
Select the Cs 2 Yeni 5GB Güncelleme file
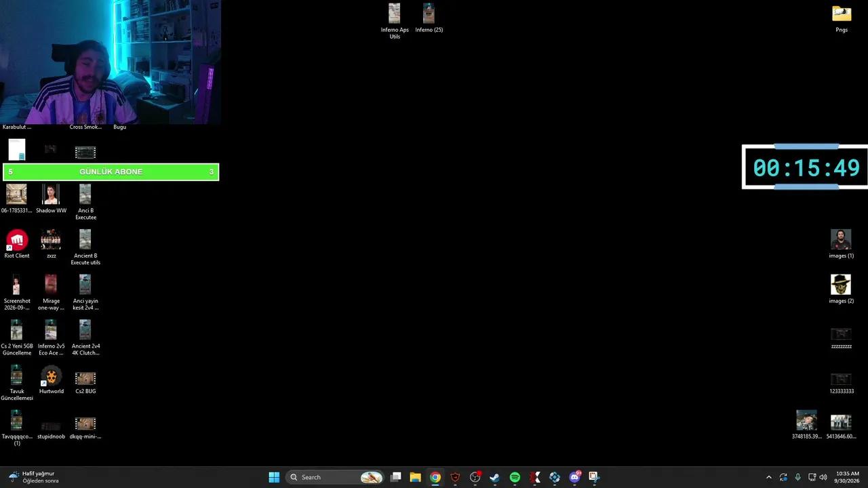(17, 338)
